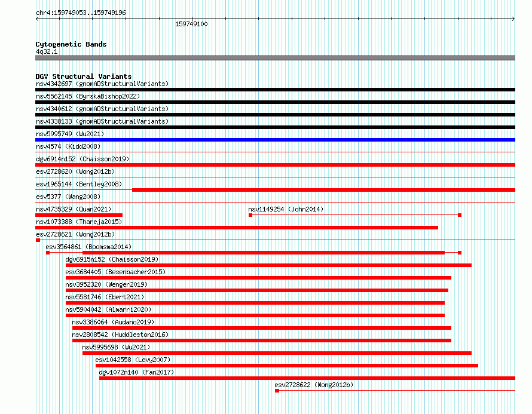Click the esv5377 (Wang2008) label
The height and width of the screenshot is (414, 532).
click(68, 197)
